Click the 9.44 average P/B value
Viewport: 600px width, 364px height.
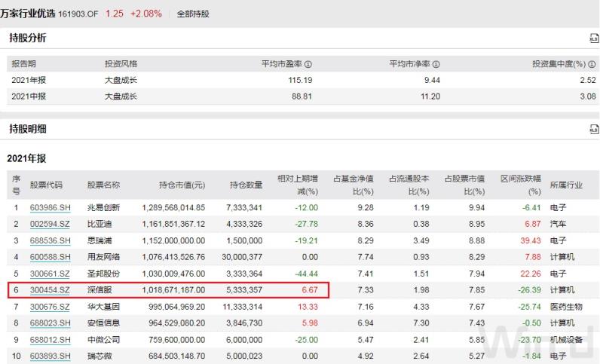(x=432, y=81)
